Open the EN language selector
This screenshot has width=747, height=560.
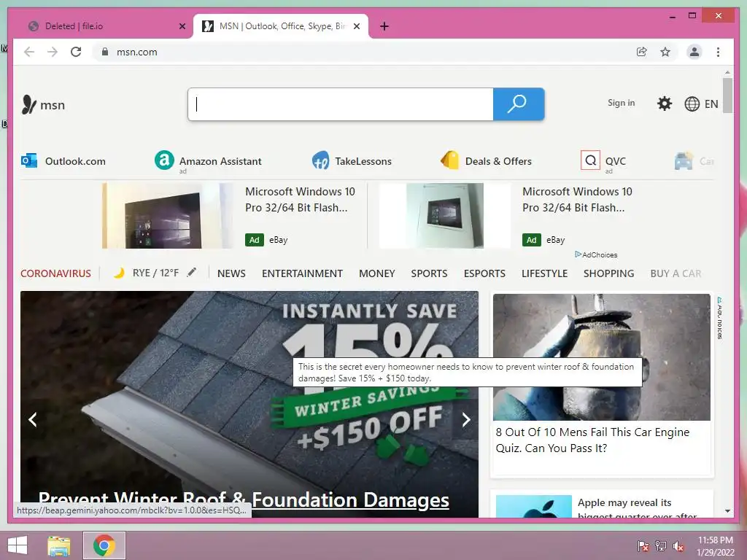click(x=701, y=104)
